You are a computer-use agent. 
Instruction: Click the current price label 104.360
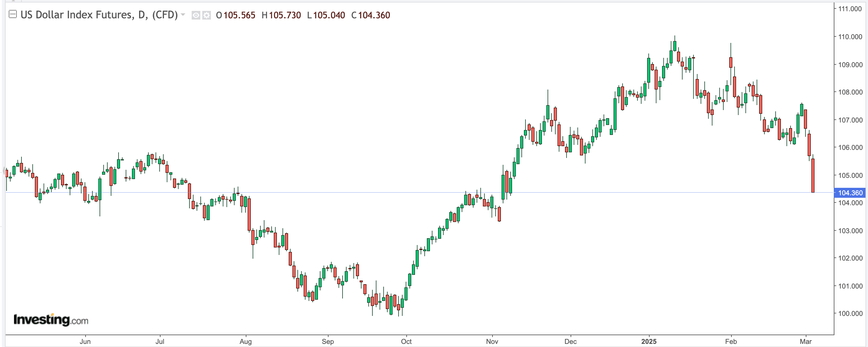(x=849, y=193)
